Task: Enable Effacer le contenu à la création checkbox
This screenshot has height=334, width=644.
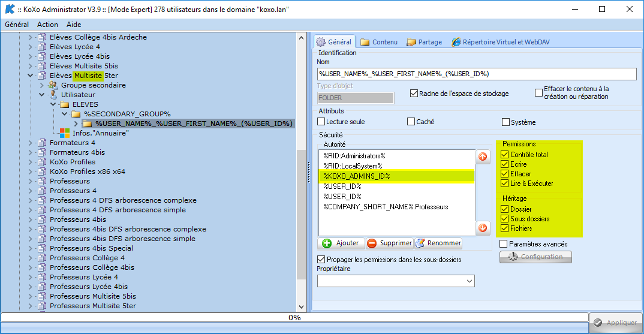Action: click(x=539, y=92)
